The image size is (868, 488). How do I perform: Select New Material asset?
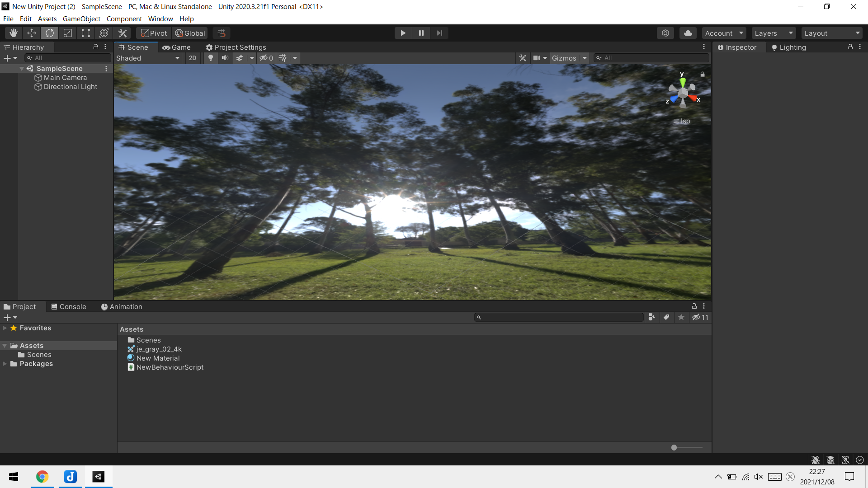(x=158, y=358)
